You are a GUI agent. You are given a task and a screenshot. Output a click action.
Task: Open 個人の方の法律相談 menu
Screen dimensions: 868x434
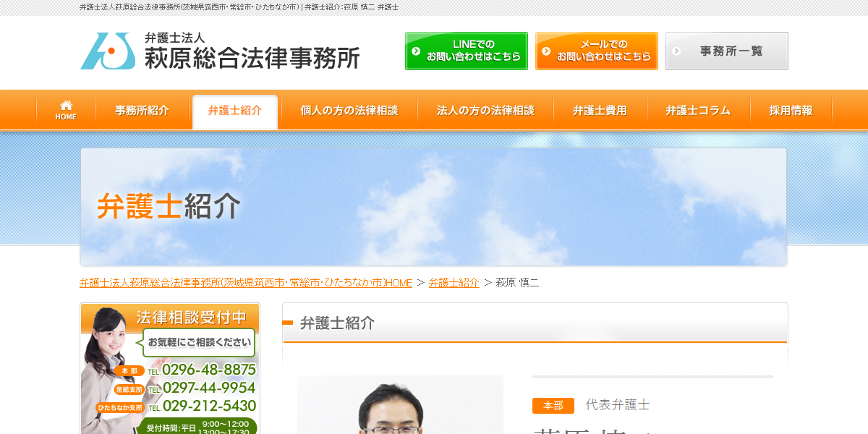349,111
